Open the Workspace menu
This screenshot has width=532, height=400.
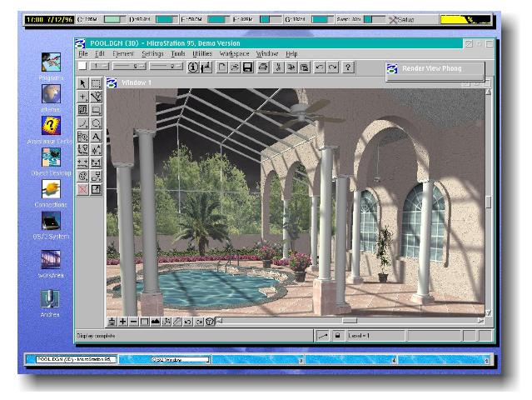(x=234, y=53)
